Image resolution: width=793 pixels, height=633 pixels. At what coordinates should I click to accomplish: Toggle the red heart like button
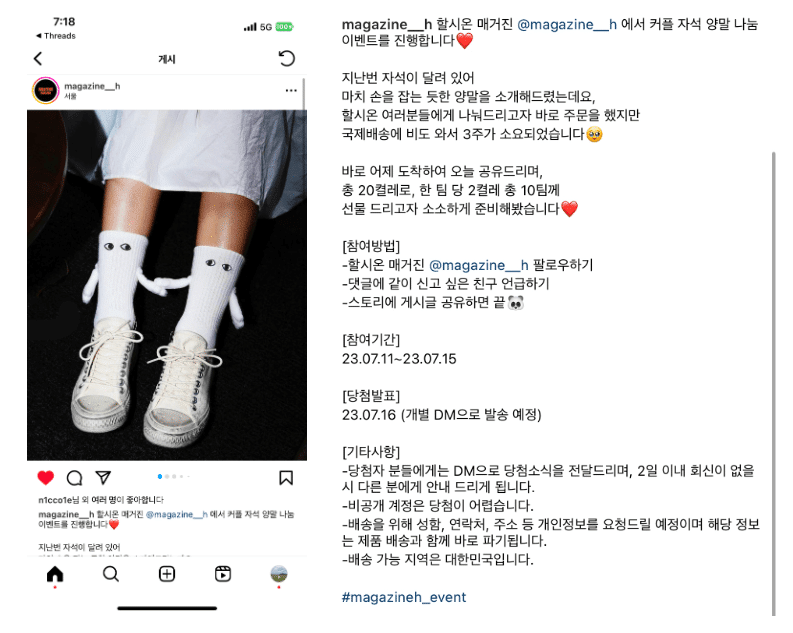(x=46, y=478)
